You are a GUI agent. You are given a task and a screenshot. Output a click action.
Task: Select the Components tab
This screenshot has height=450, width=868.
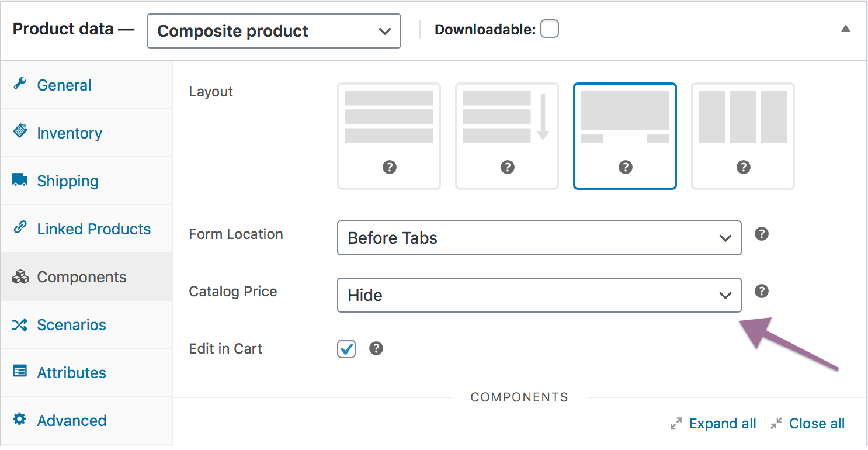click(86, 276)
